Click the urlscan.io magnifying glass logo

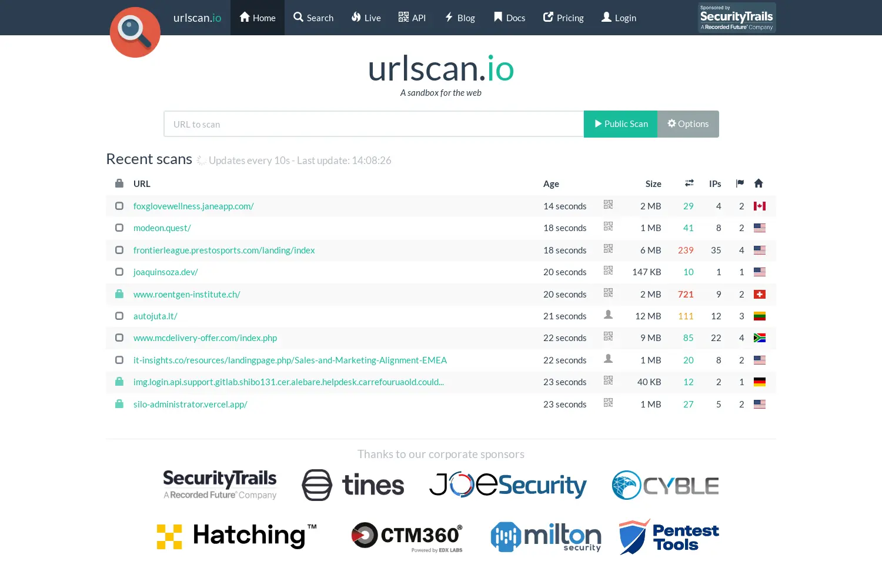click(x=135, y=32)
